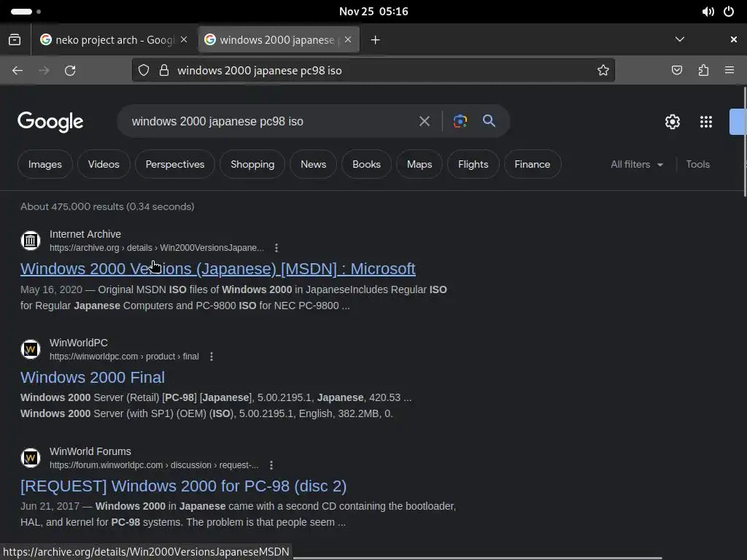Click the page vertical scrollbar
The height and width of the screenshot is (560, 747).
coord(744,142)
